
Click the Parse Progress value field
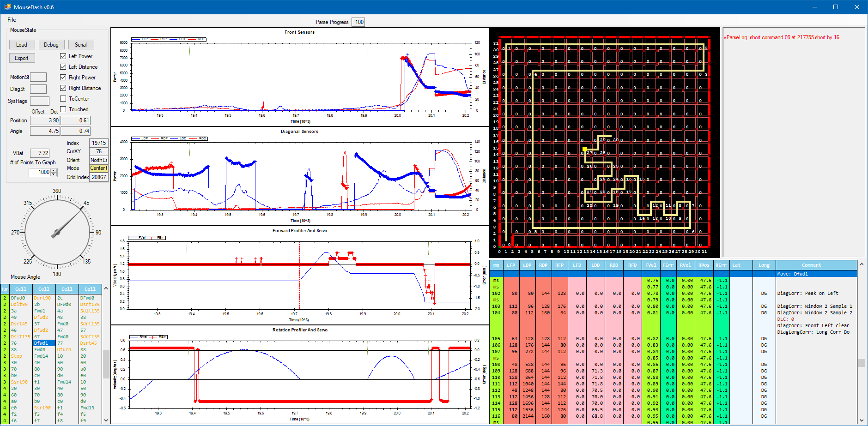358,22
